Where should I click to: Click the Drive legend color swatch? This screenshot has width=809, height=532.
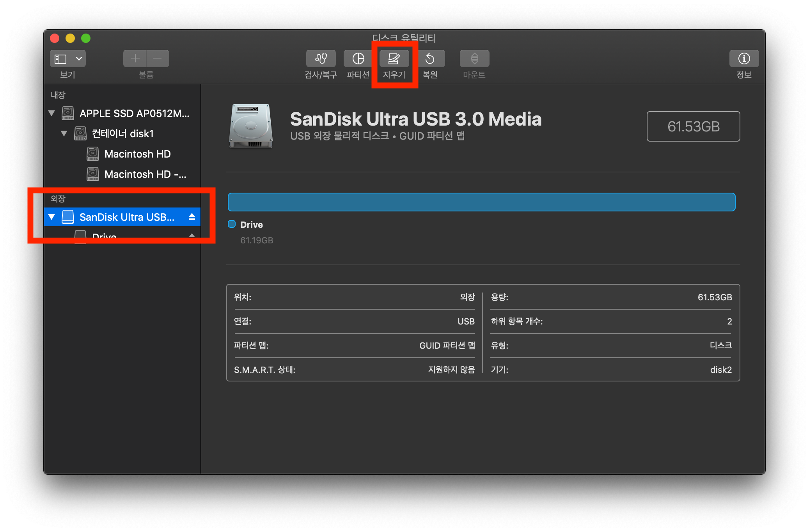click(x=232, y=224)
